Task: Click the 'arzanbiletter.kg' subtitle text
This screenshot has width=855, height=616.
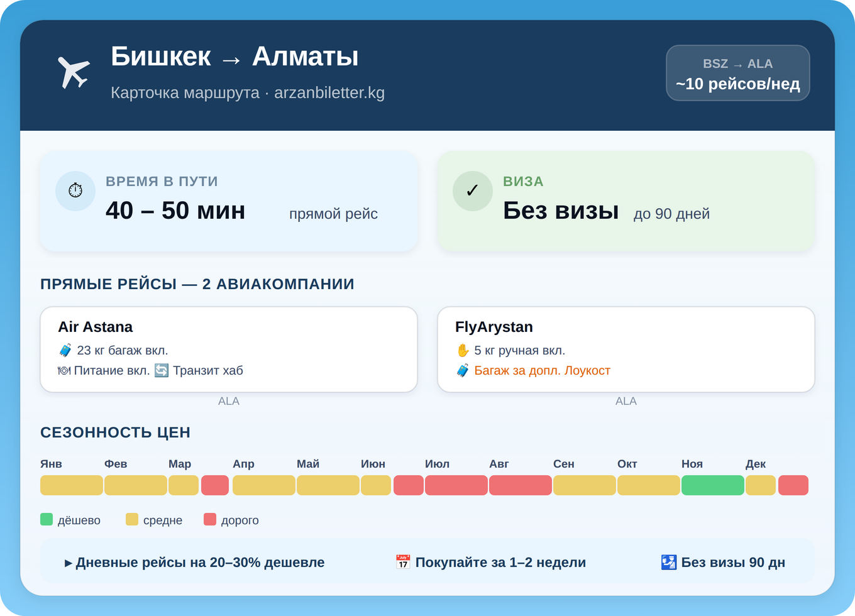Action: [329, 93]
